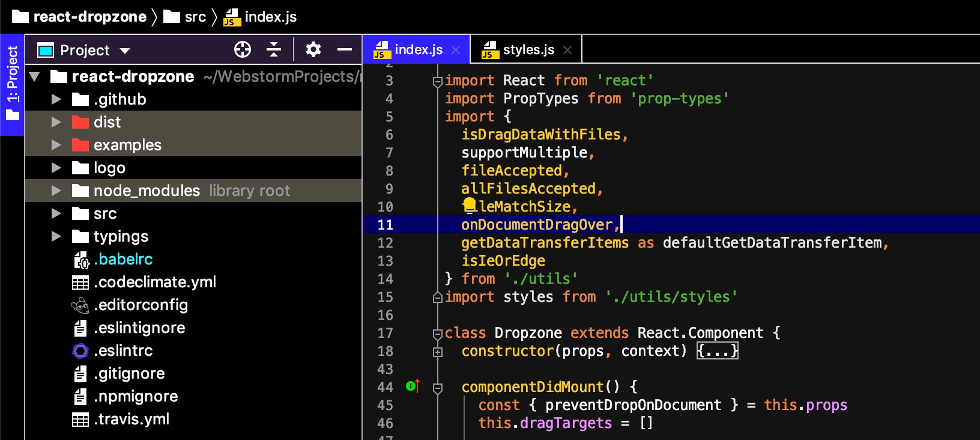
Task: Collapse componentDidMount fold marker on line 44
Action: click(x=438, y=388)
